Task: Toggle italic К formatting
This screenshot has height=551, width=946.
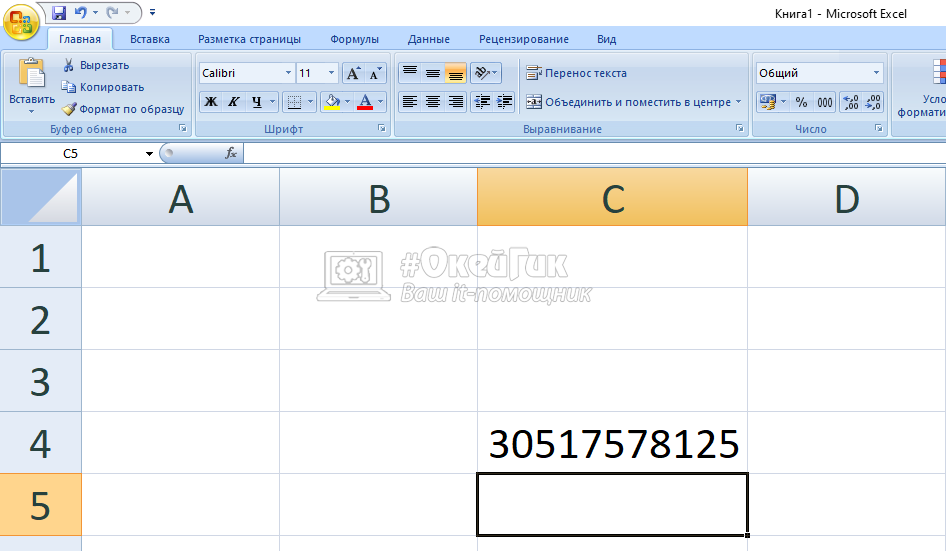Action: pyautogui.click(x=234, y=102)
